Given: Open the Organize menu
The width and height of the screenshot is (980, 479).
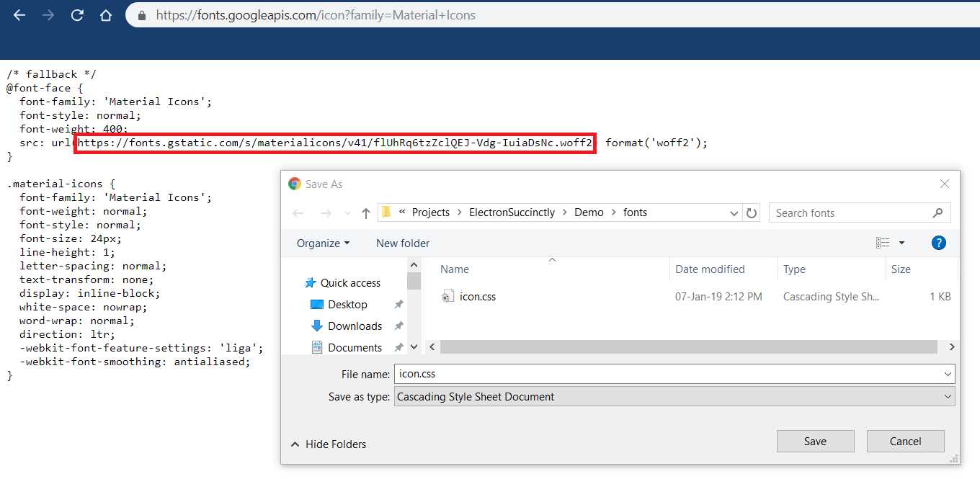Looking at the screenshot, I should pyautogui.click(x=323, y=243).
